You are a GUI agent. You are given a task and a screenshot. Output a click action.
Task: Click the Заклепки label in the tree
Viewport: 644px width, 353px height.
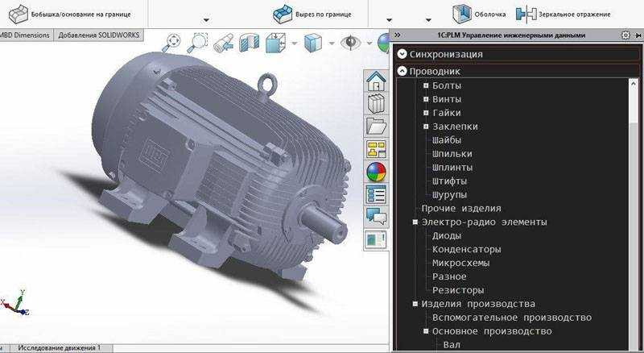[455, 127]
